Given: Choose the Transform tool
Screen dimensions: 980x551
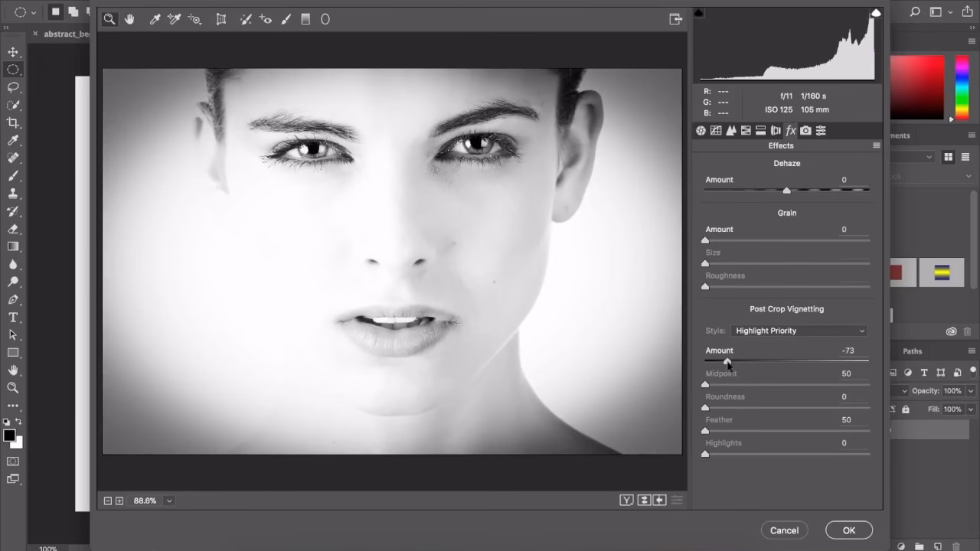Looking at the screenshot, I should [x=221, y=19].
